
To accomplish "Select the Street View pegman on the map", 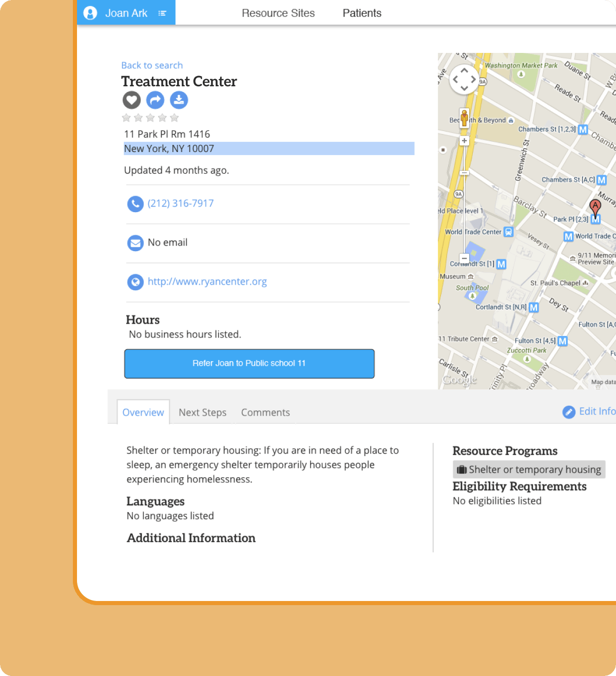I will [x=464, y=117].
